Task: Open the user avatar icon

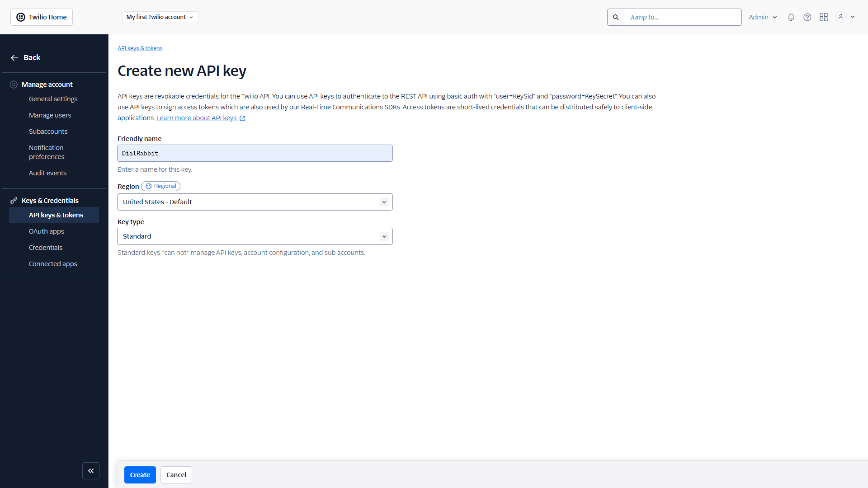Action: pos(840,17)
